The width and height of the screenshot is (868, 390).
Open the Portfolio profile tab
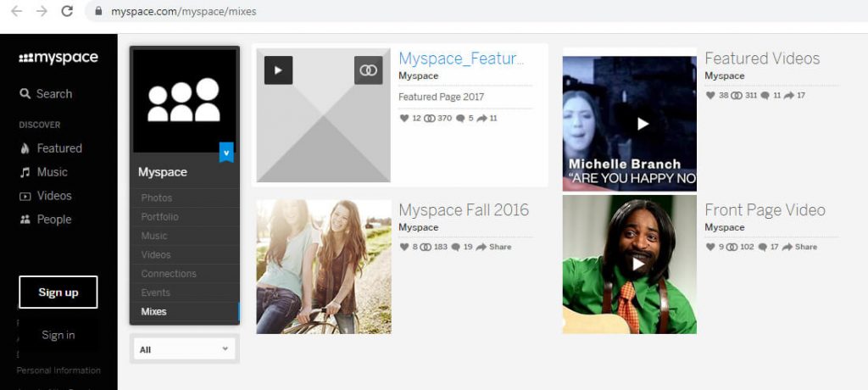pos(185,216)
